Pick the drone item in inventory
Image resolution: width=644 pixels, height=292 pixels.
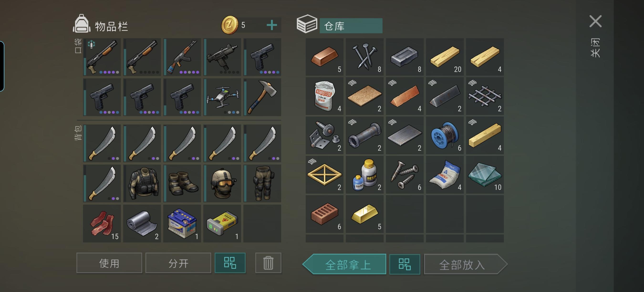click(222, 97)
